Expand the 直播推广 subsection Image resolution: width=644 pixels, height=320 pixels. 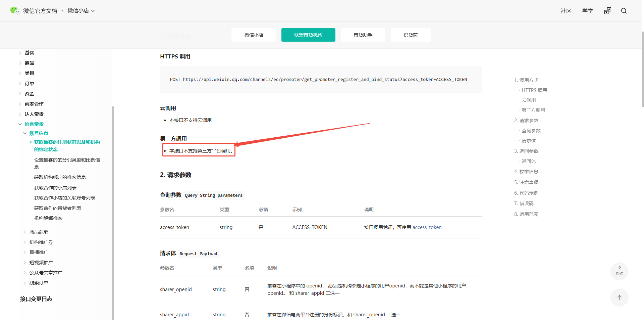click(25, 252)
